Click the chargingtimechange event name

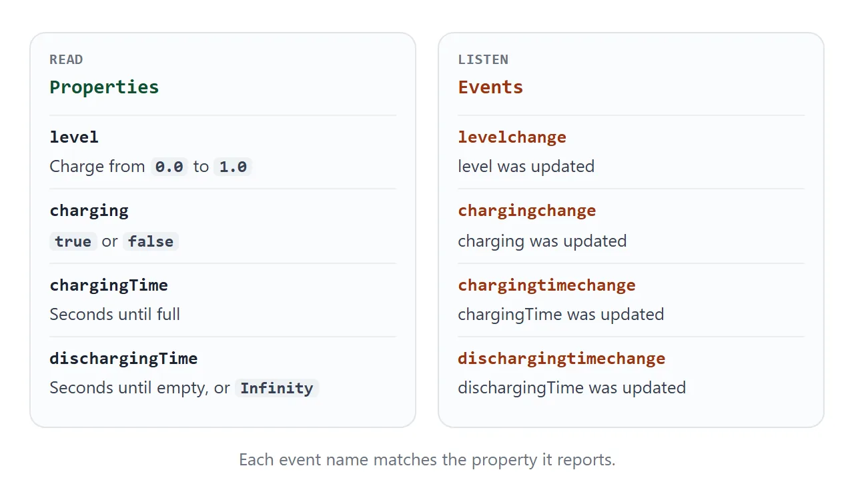(x=546, y=285)
